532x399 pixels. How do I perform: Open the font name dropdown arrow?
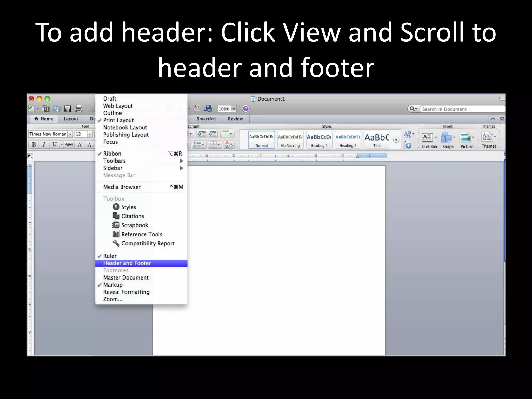[70, 134]
